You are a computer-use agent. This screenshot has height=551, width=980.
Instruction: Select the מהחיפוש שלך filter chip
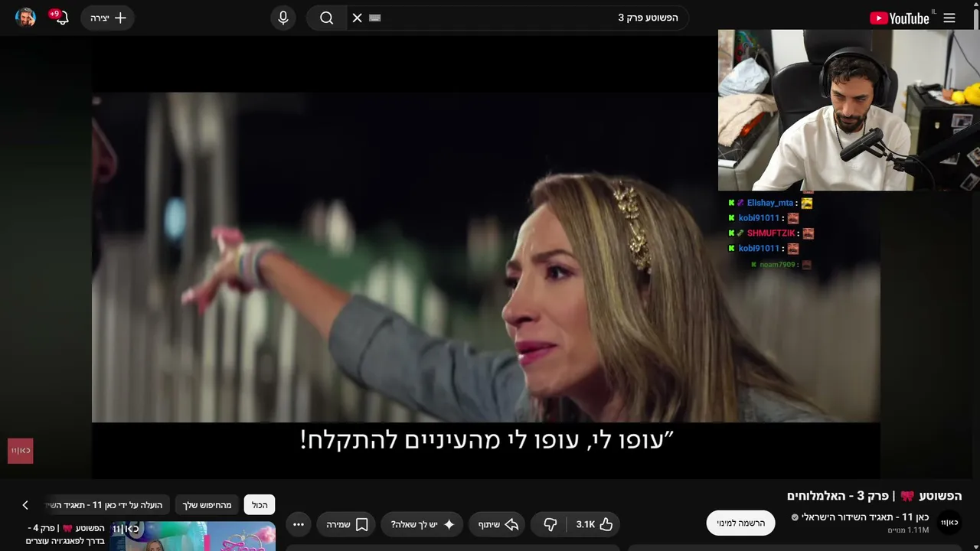pos(207,505)
